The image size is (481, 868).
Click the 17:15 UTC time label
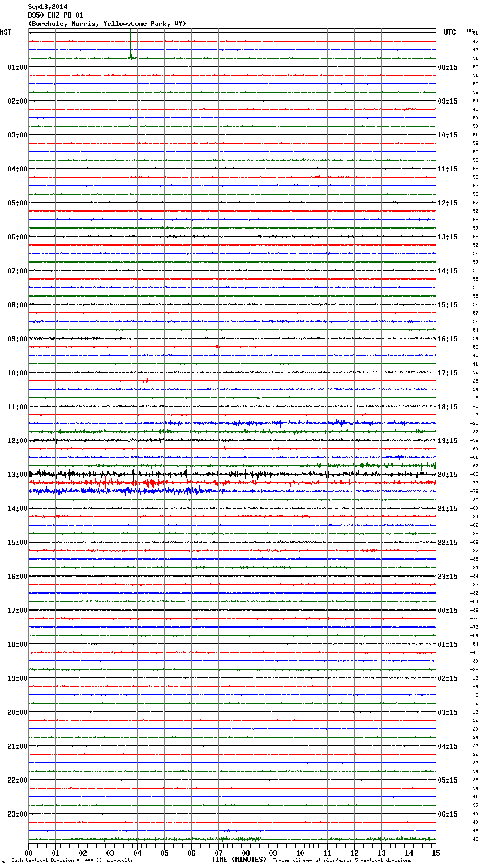[448, 373]
